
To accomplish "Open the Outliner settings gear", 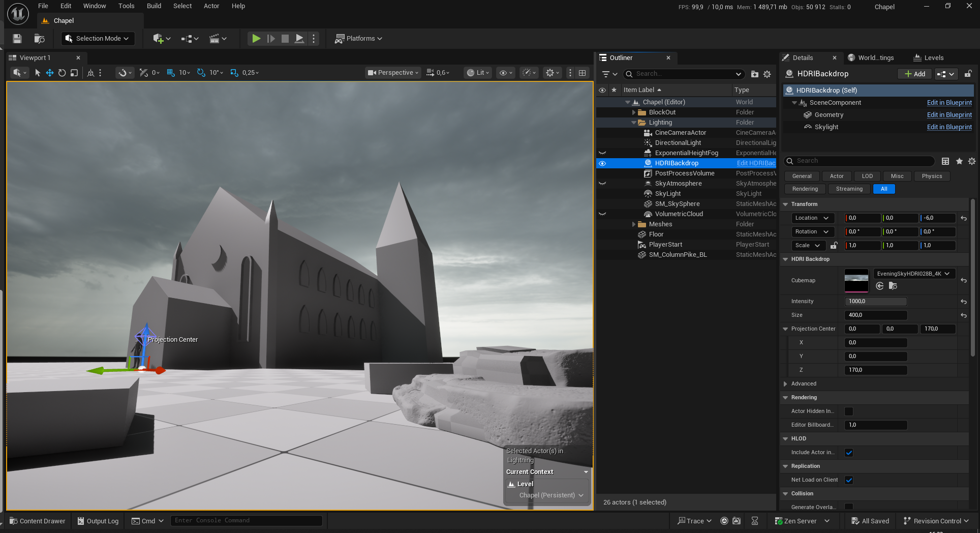I will 767,74.
